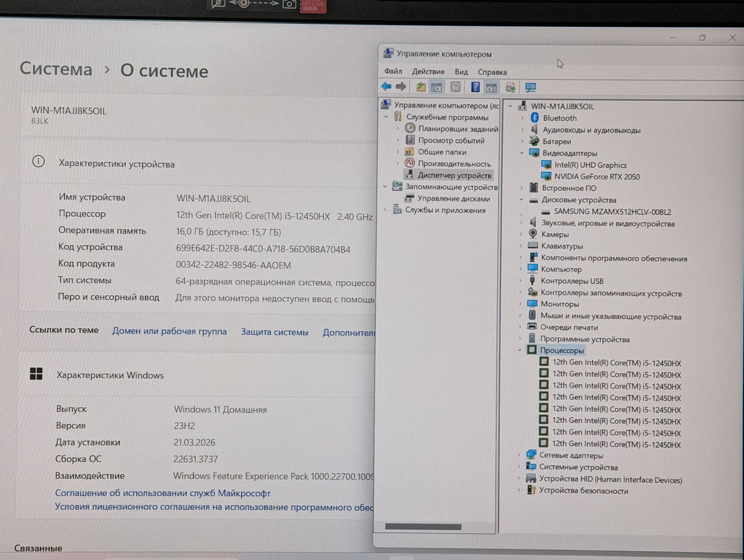Click the info icon beside Характеристики устройства

point(38,161)
